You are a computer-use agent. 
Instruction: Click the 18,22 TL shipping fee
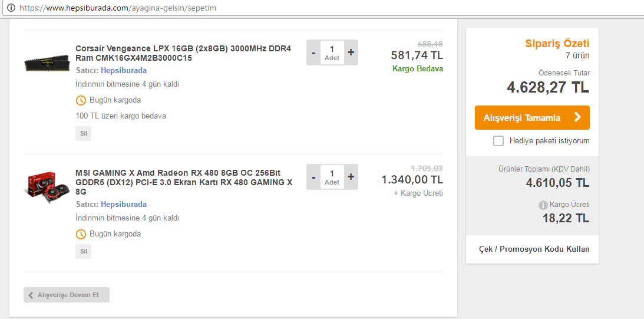click(566, 218)
